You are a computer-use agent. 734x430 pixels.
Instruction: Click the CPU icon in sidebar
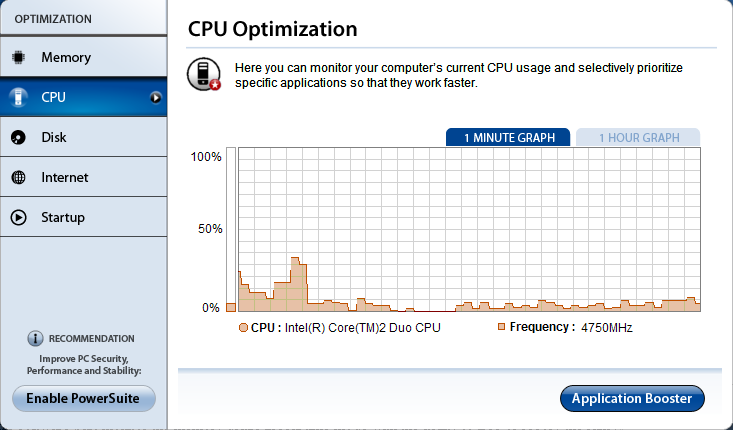coord(18,98)
